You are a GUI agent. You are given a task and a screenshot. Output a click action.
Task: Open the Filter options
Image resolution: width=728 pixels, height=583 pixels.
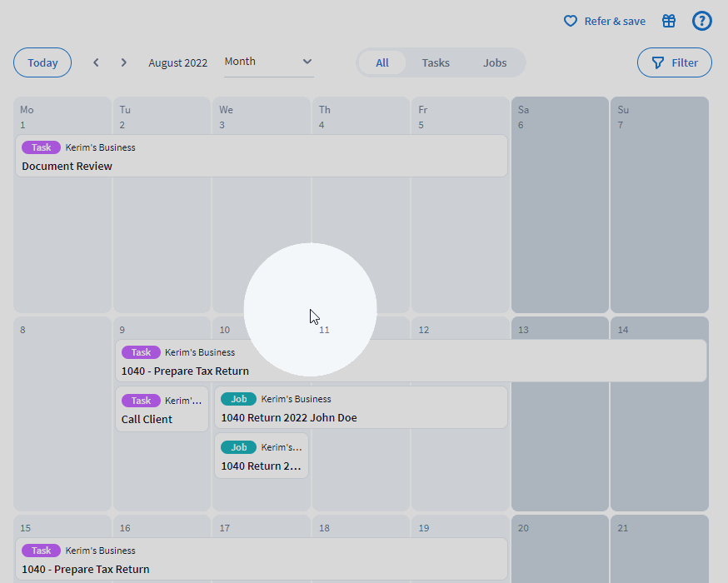[x=674, y=62]
